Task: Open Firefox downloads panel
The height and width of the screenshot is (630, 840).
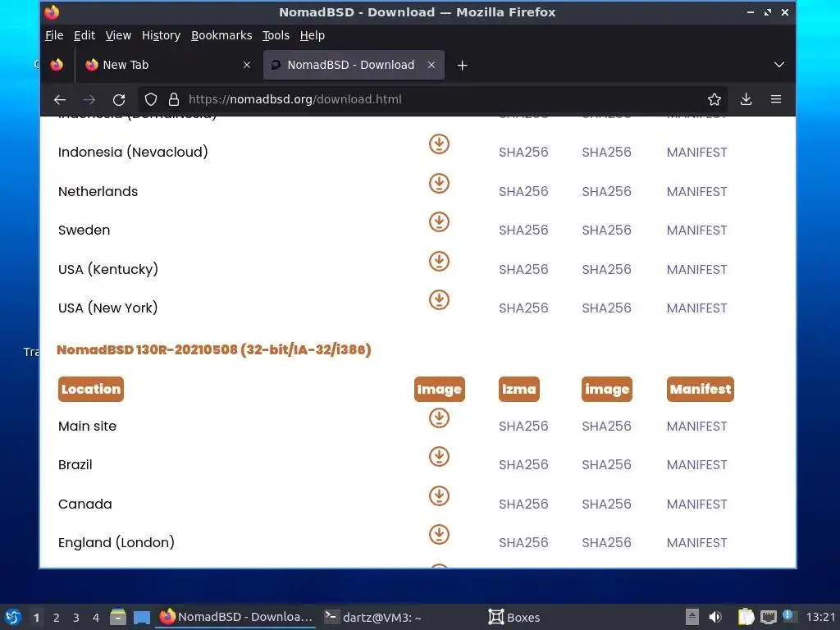Action: [x=746, y=99]
